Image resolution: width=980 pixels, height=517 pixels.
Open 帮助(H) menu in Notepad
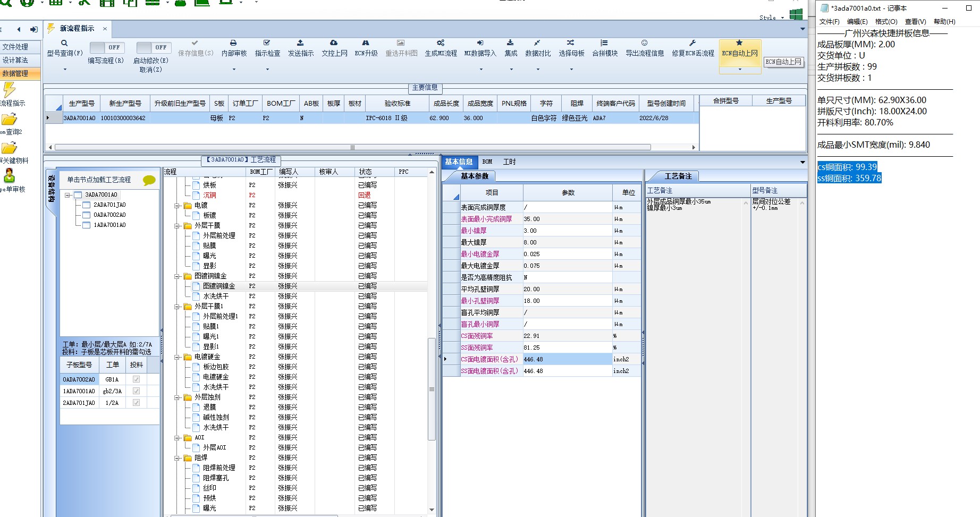coord(944,22)
